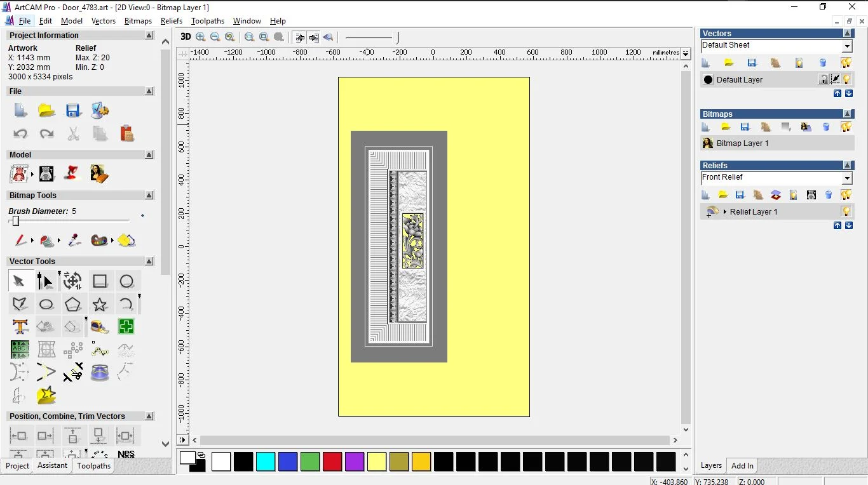Open the Color Palette bitmap tool
The width and height of the screenshot is (868, 485).
[99, 241]
